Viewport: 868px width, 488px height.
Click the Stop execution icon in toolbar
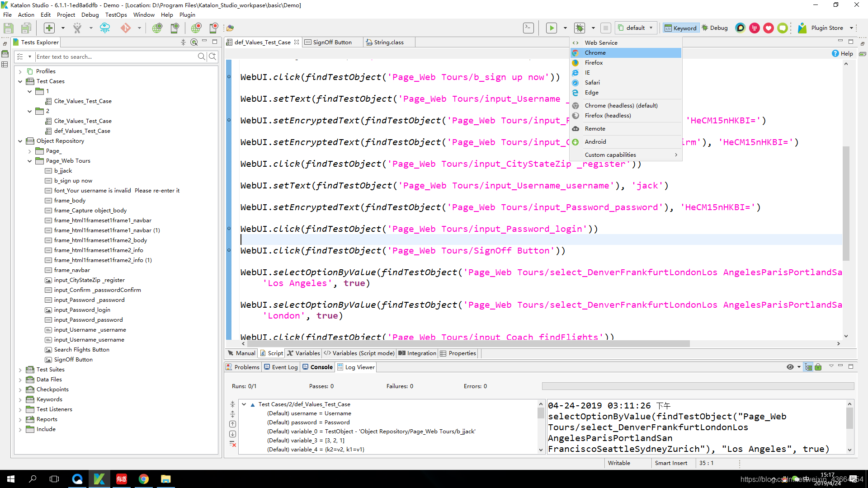(606, 28)
